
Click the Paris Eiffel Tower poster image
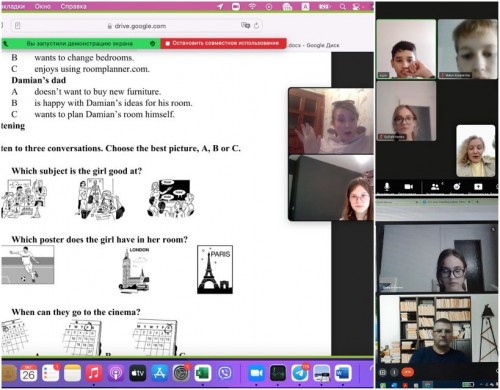point(215,270)
